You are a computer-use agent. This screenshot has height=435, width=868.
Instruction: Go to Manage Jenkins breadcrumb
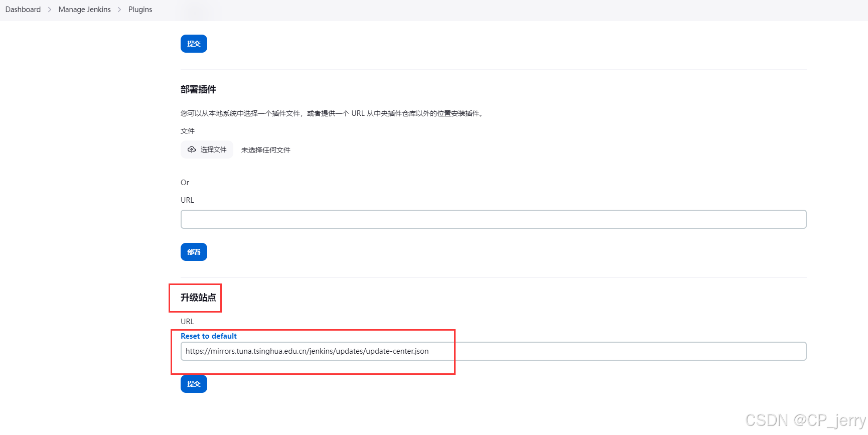84,10
